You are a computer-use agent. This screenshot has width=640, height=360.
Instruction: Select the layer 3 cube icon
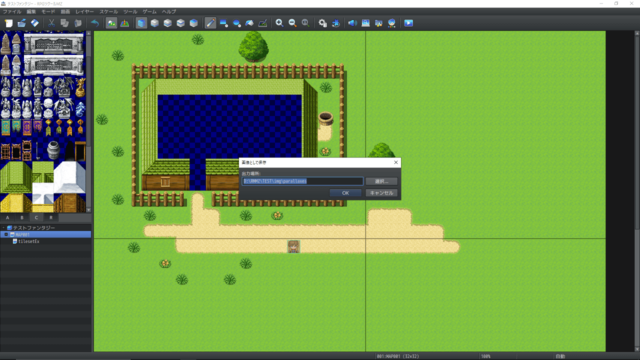pyautogui.click(x=180, y=23)
